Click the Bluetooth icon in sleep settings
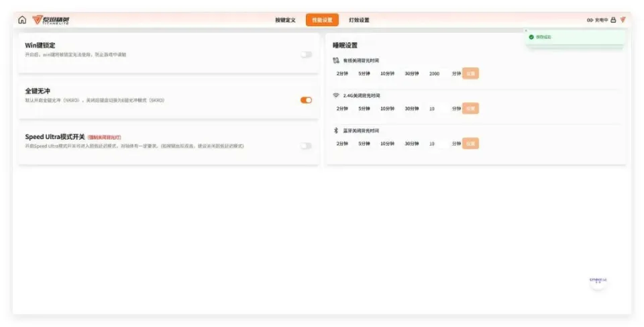 pos(336,130)
